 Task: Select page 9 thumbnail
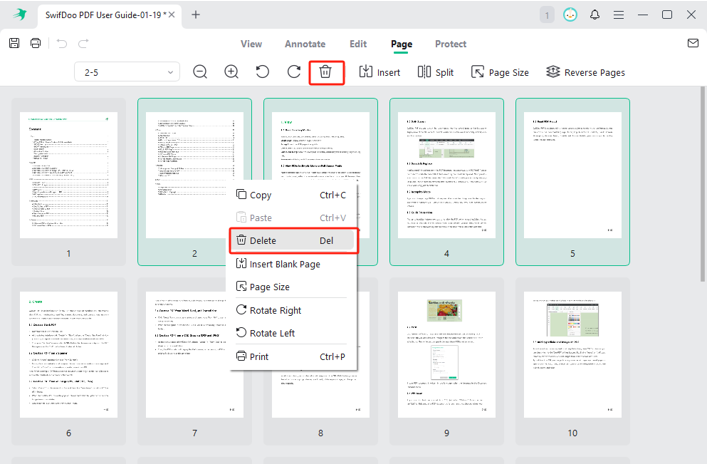pyautogui.click(x=446, y=361)
